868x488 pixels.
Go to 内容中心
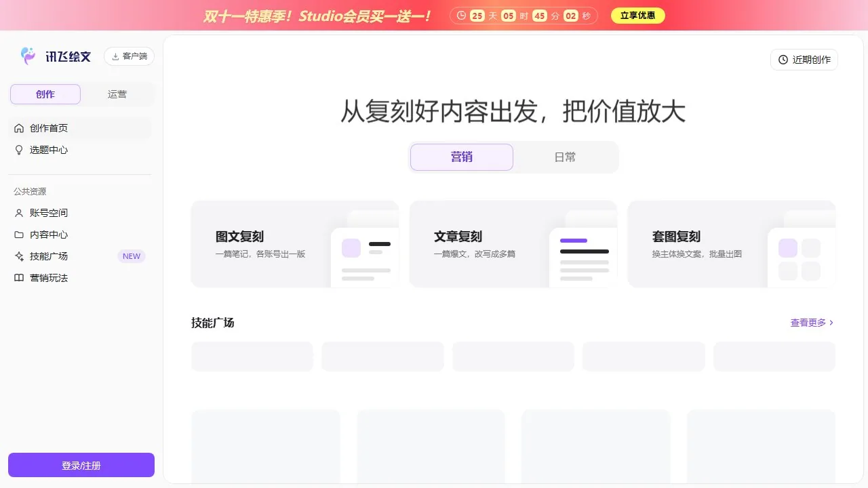(x=80, y=235)
